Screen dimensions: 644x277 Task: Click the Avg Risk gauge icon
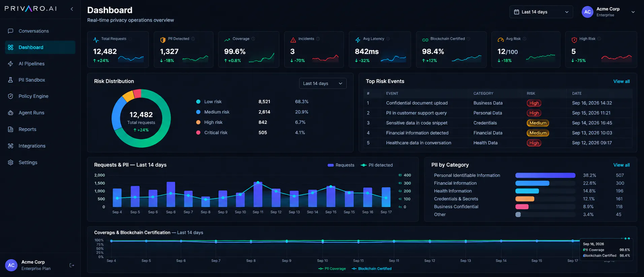[501, 40]
